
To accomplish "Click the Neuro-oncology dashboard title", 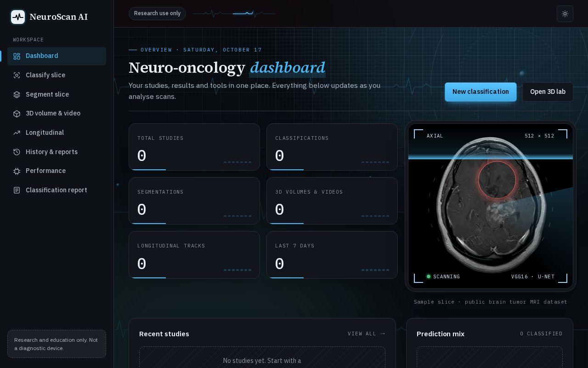I will (227, 68).
